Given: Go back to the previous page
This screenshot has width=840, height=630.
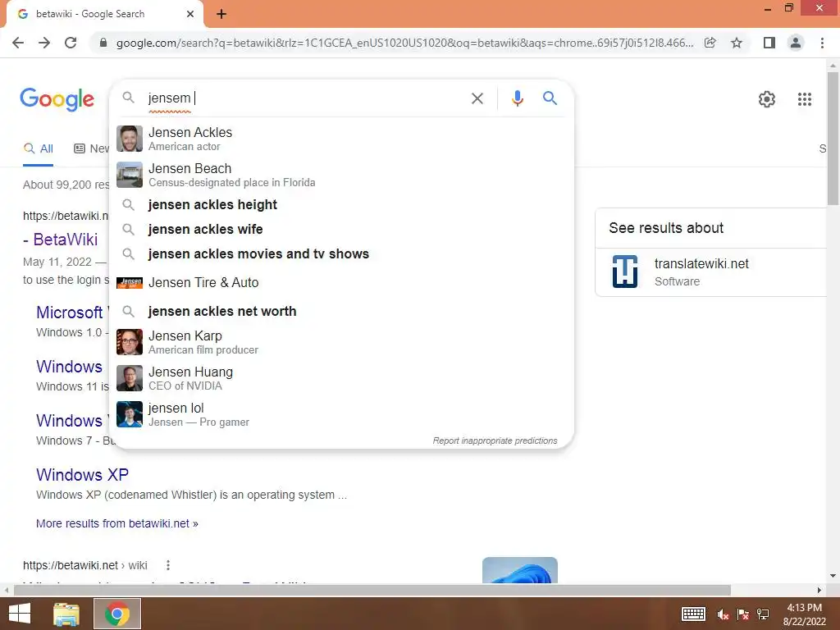Looking at the screenshot, I should pos(18,43).
